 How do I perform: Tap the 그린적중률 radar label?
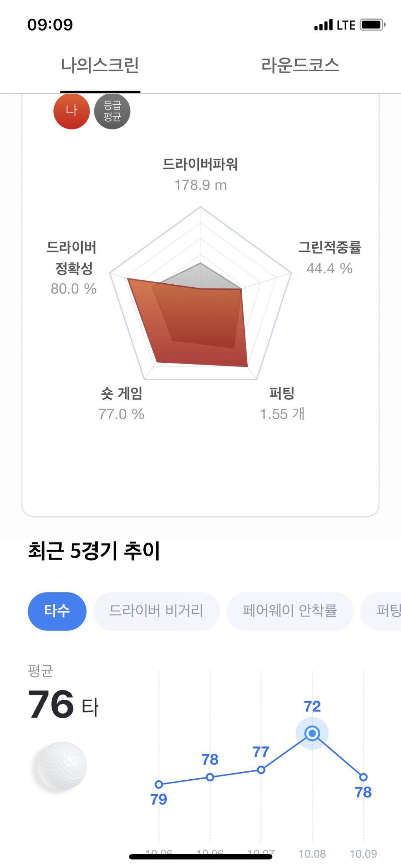click(x=330, y=248)
